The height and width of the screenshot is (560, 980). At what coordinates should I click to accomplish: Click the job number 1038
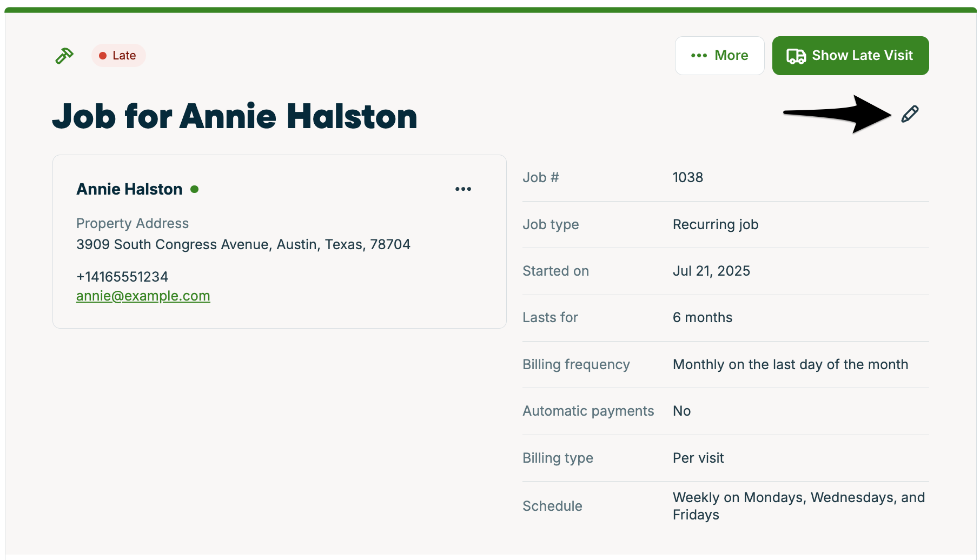click(x=687, y=177)
